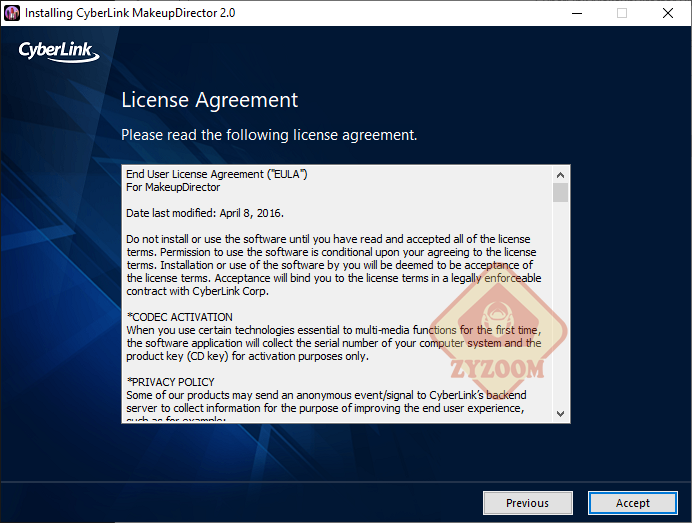Click the line starting "When you use certain technologies"
692x523 pixels.
334,330
